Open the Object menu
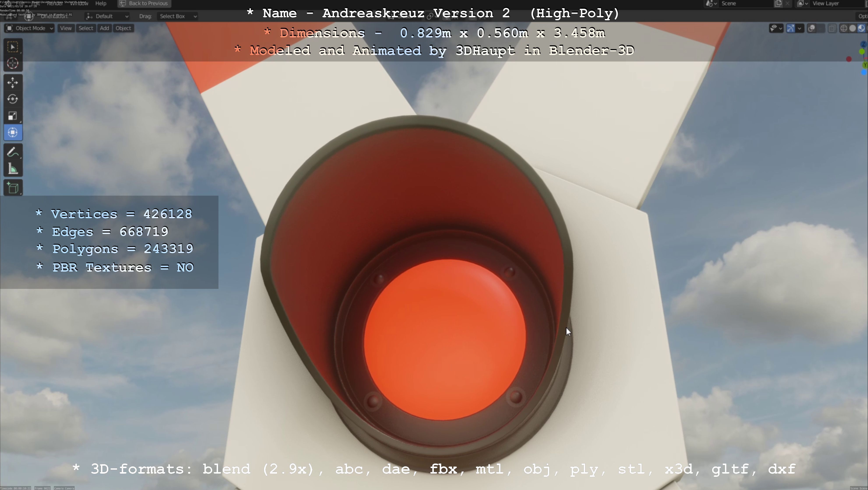Screen dimensions: 868x490 point(123,28)
